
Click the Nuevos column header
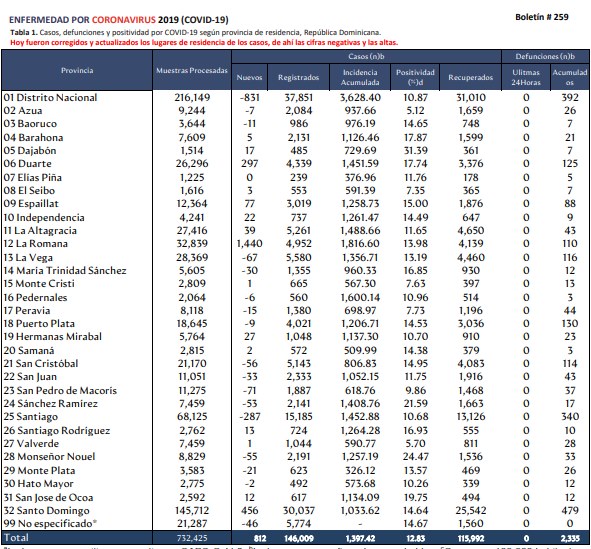249,77
